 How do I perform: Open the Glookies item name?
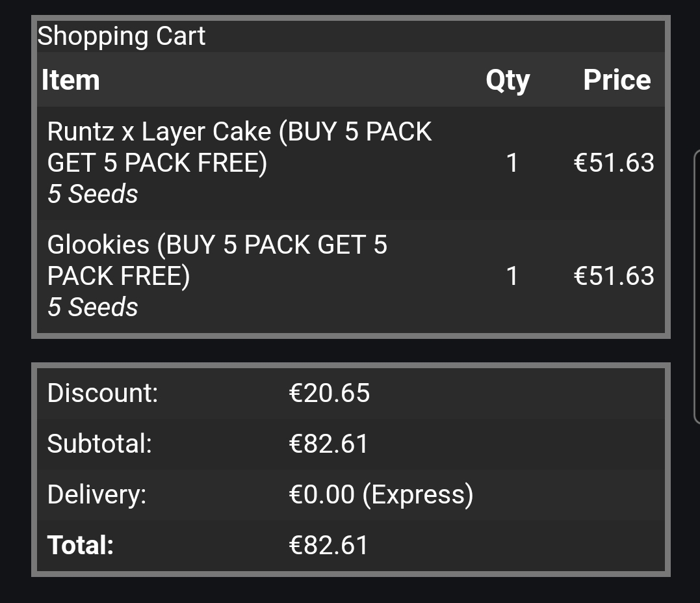pyautogui.click(x=217, y=260)
